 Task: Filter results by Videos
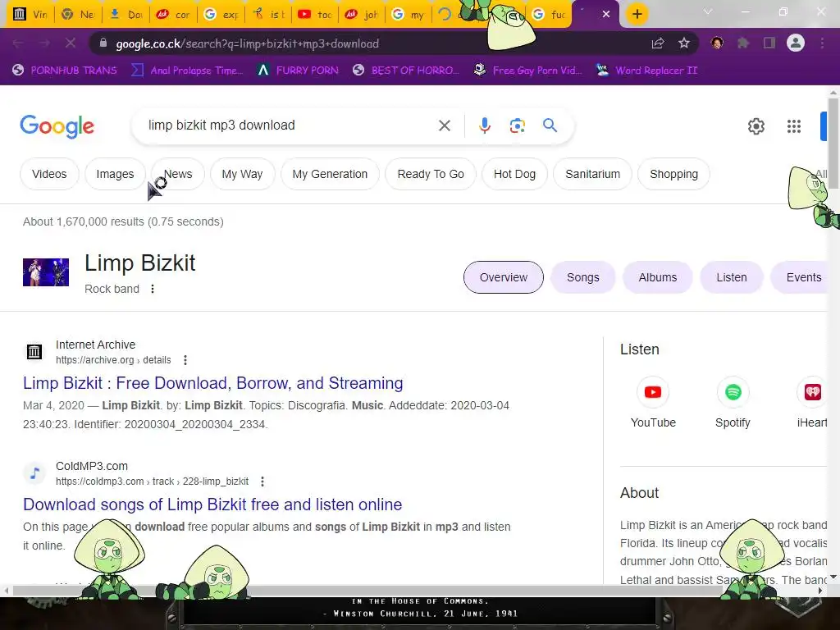49,174
